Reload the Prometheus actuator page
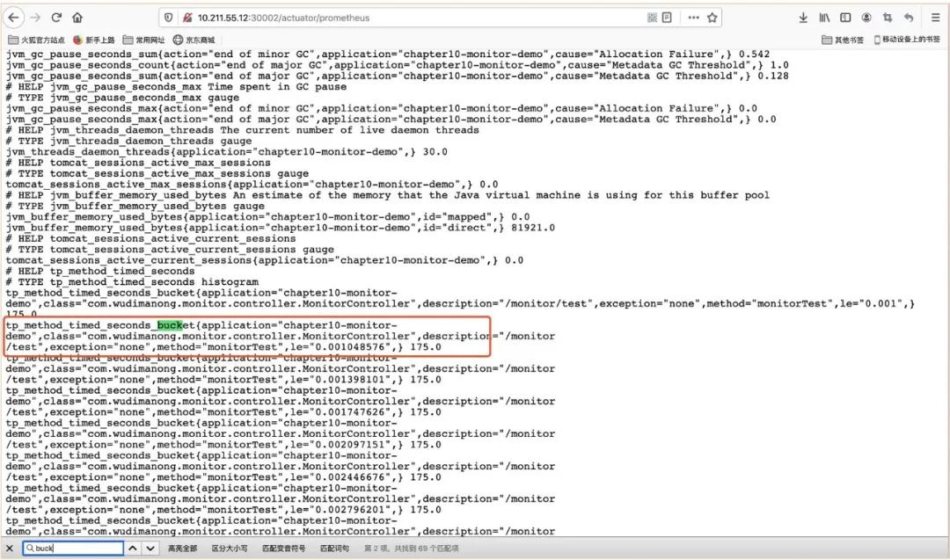 click(x=56, y=18)
